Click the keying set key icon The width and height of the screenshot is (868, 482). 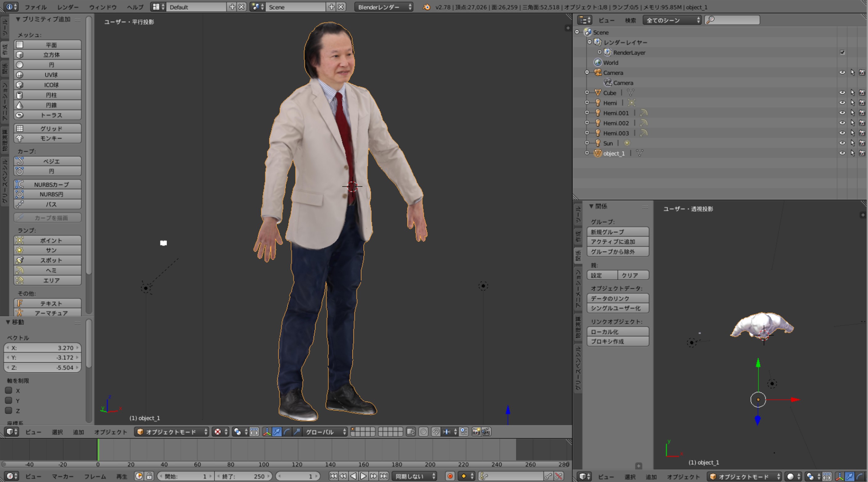(x=484, y=476)
